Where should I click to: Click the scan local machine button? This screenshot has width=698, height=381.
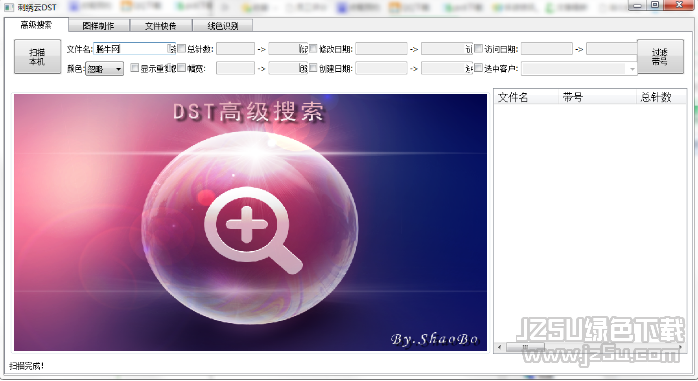pos(37,57)
